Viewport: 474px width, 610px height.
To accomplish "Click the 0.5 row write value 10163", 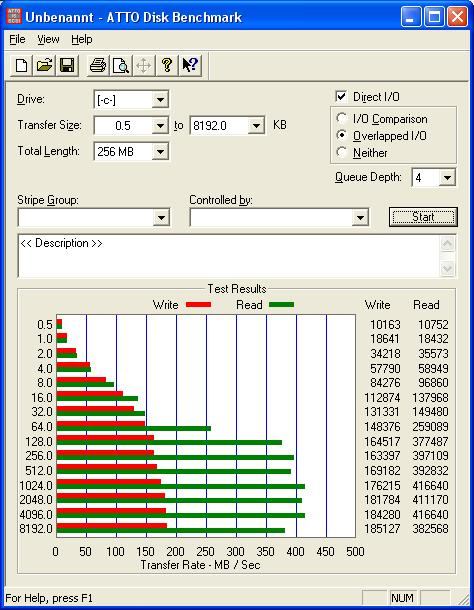I will point(385,324).
